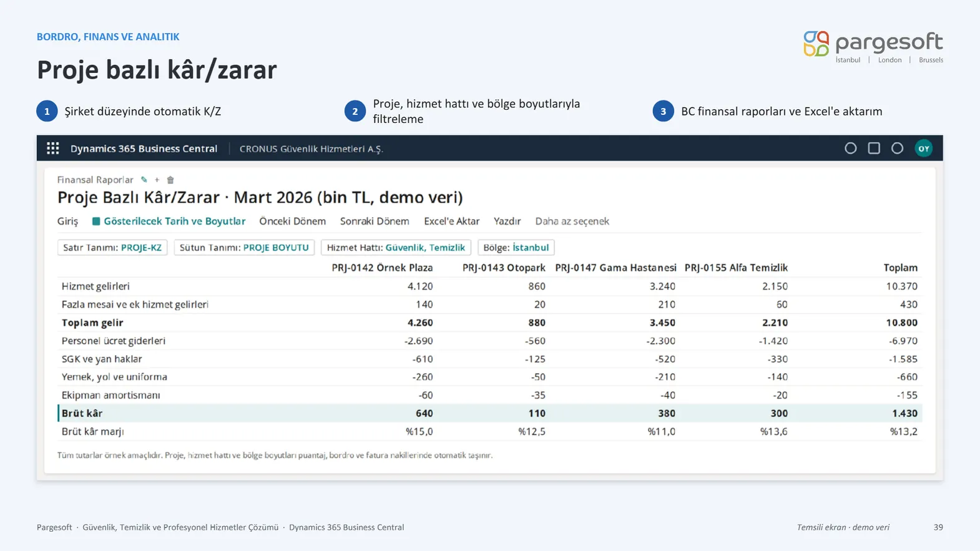The height and width of the screenshot is (551, 980).
Task: Click the PRJ-0143 Otopark column header
Action: tap(504, 268)
